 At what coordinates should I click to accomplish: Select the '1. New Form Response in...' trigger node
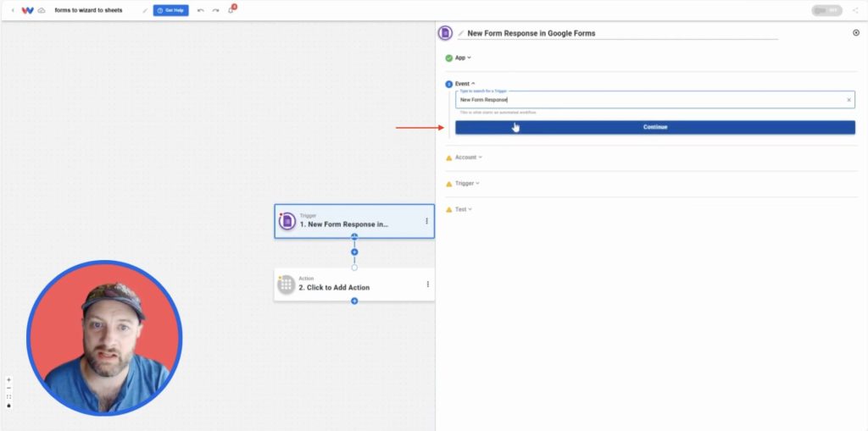pyautogui.click(x=354, y=221)
